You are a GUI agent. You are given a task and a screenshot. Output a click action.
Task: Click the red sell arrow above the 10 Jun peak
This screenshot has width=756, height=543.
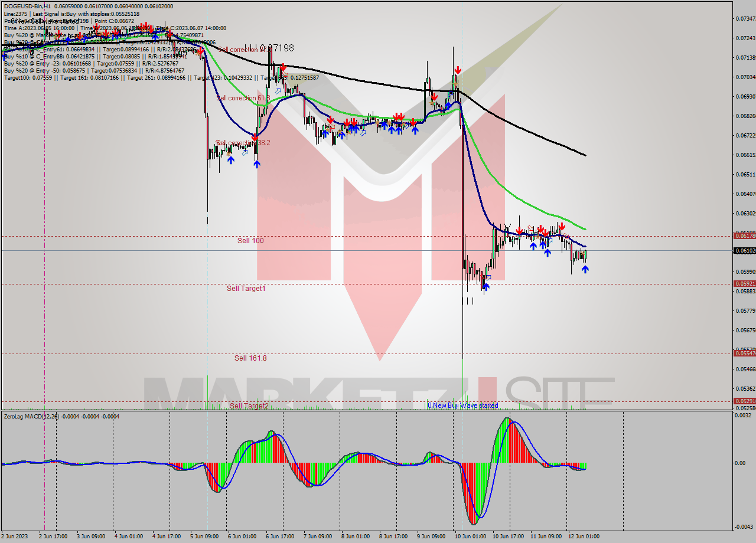click(x=458, y=70)
